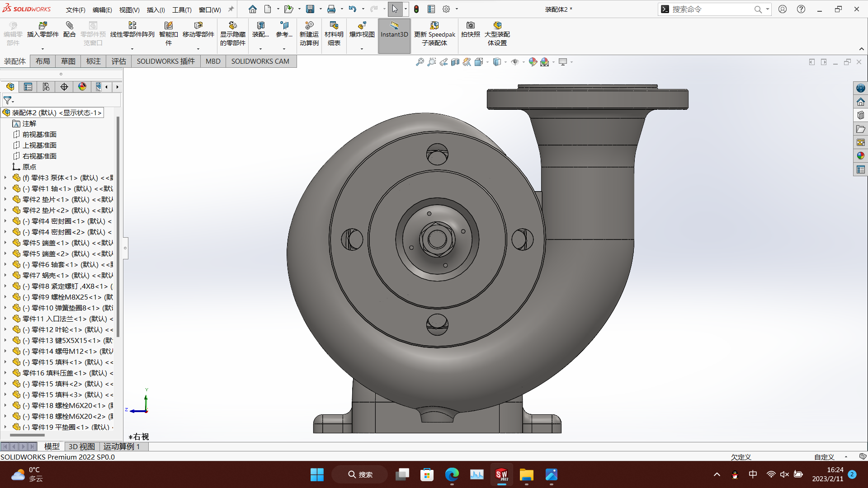Click the Save icon in the title toolbar

(310, 9)
